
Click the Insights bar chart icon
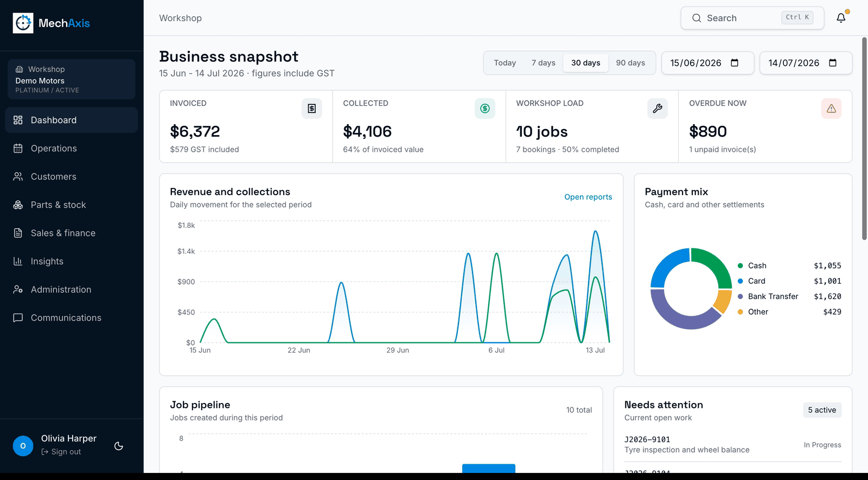(x=18, y=261)
